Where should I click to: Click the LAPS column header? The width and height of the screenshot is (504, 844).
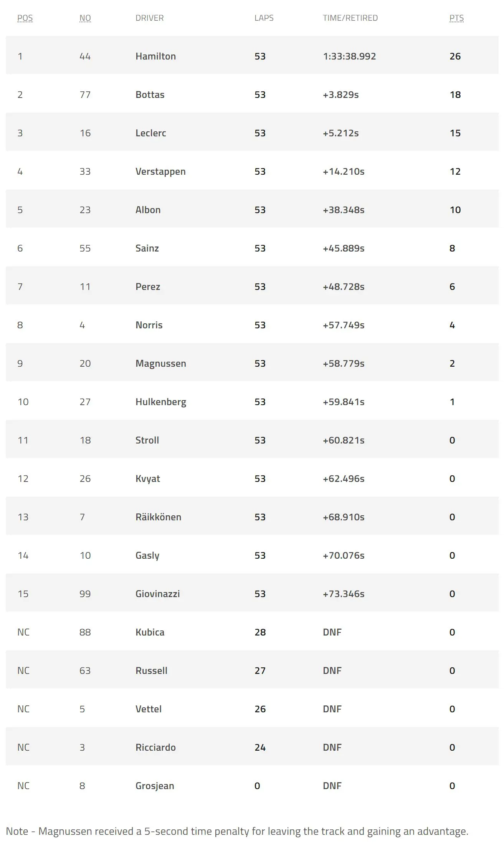click(264, 18)
